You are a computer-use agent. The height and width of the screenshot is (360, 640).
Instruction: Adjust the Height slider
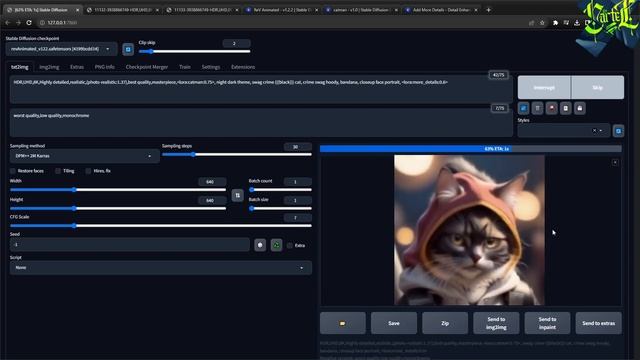click(x=118, y=209)
